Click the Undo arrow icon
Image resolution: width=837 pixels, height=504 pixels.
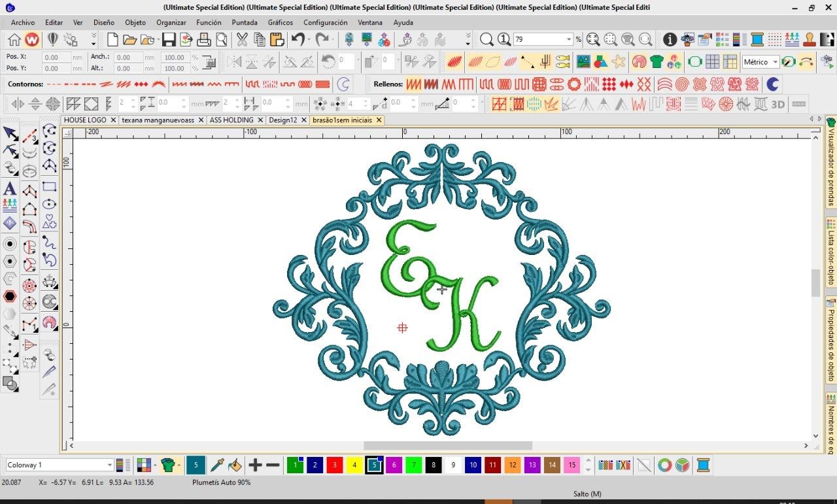pos(298,40)
